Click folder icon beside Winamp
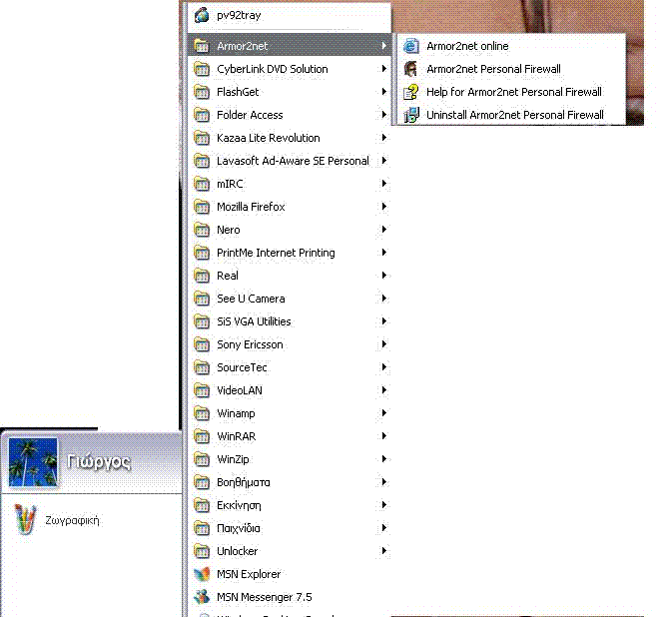The height and width of the screenshot is (617, 672). coord(202,414)
